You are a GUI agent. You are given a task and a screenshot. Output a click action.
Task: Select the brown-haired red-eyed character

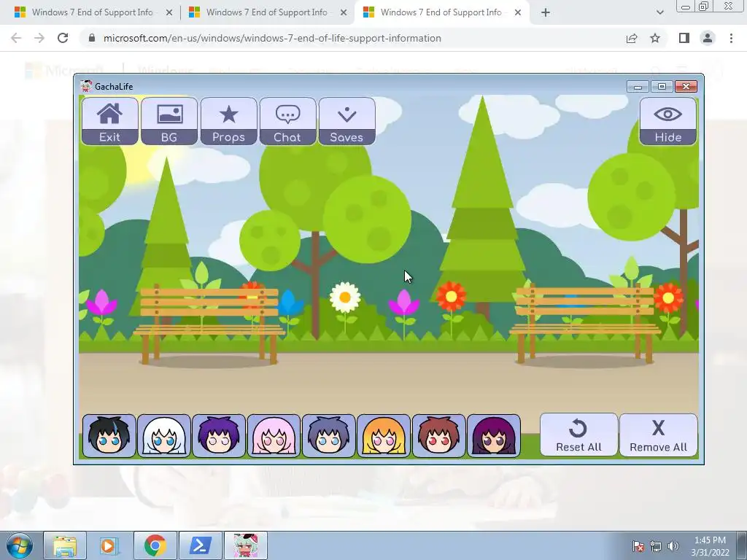tap(438, 436)
